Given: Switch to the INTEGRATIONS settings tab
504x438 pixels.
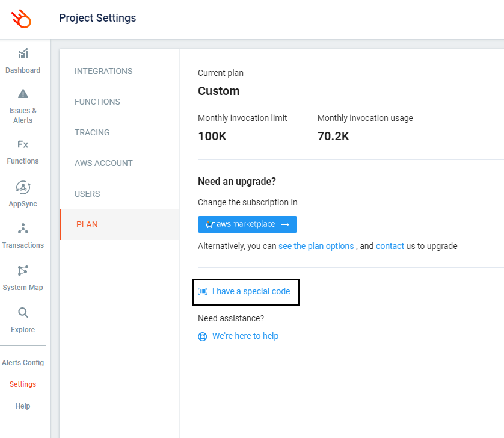Looking at the screenshot, I should [103, 71].
